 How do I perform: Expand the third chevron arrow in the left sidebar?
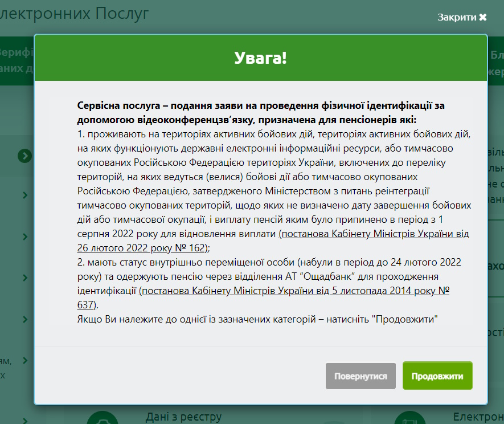(25, 237)
